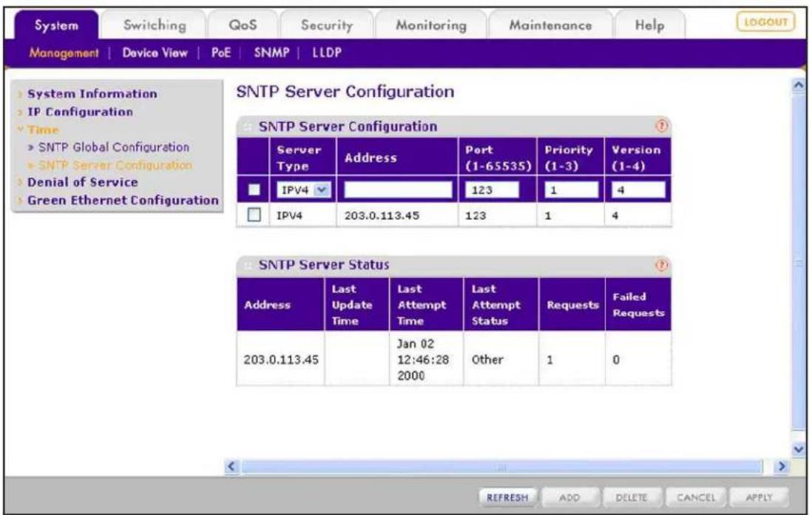Viewport: 812px width, 515px height.
Task: Expand System Information in sidebar
Action: point(92,94)
